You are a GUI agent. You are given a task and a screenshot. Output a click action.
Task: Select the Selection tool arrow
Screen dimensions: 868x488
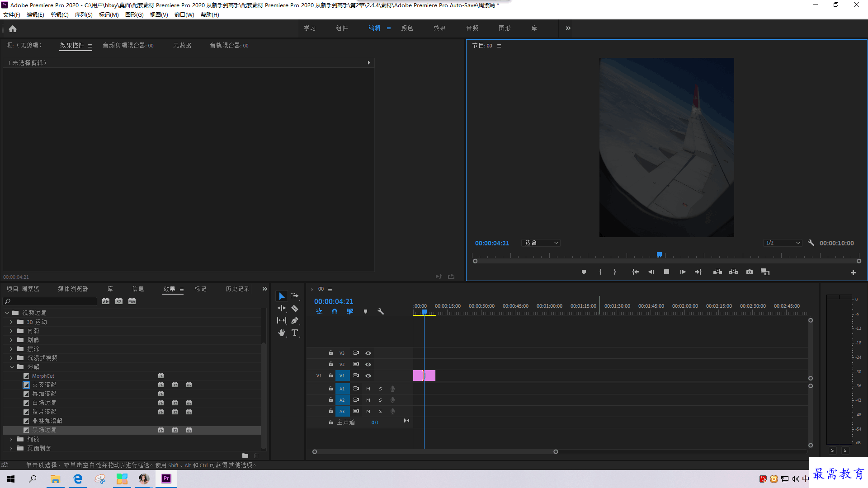tap(282, 296)
